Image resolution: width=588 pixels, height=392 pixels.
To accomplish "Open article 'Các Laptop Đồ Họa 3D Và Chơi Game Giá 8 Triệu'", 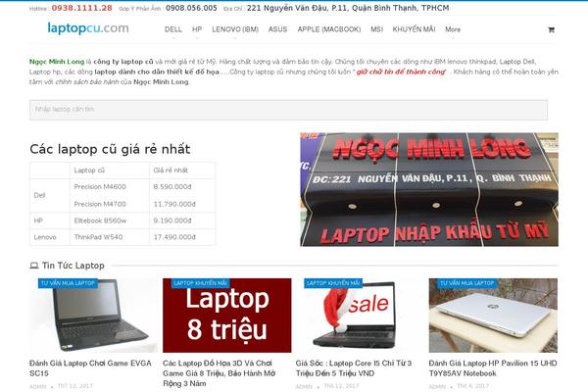I will 219,373.
